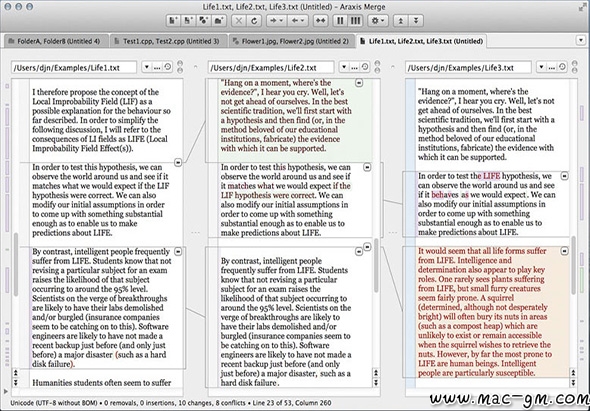Switch to Test1.cpp, Test2.cpp tab
This screenshot has width=590, height=411.
pos(169,41)
